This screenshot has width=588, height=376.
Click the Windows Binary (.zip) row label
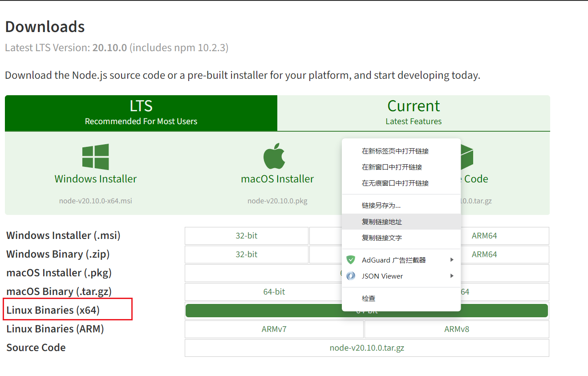58,254
